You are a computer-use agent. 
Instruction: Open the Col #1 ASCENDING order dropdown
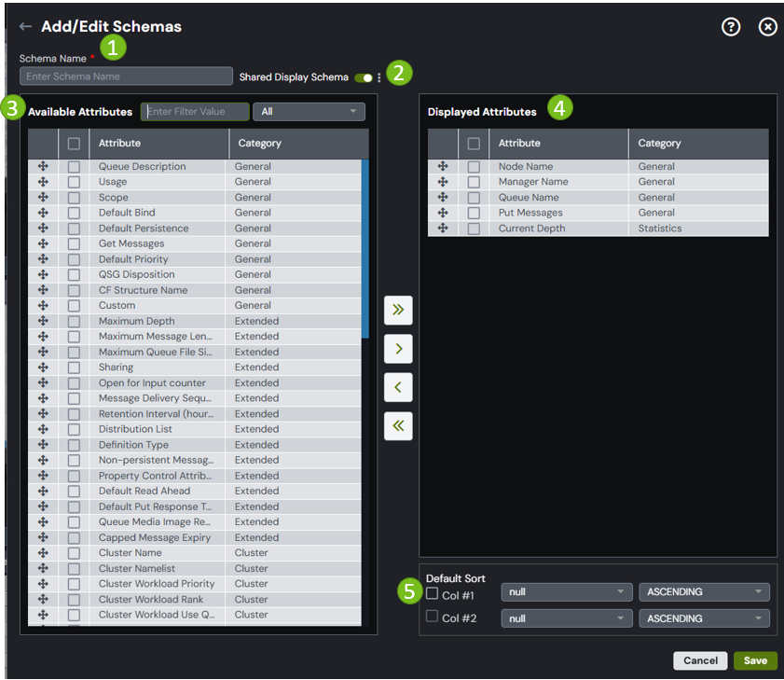[x=704, y=592]
